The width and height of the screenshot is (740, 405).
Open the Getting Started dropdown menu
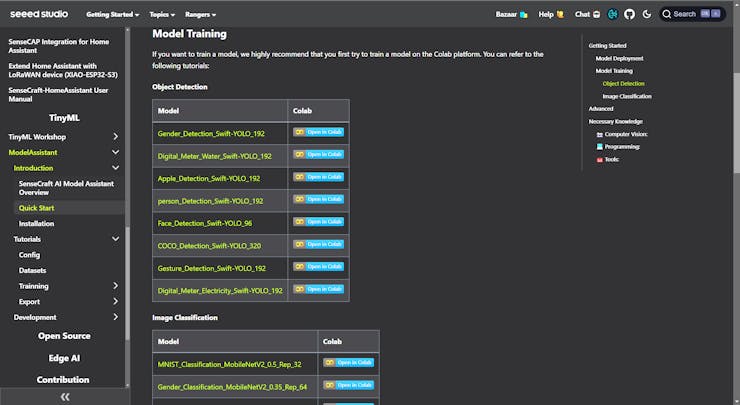point(112,15)
